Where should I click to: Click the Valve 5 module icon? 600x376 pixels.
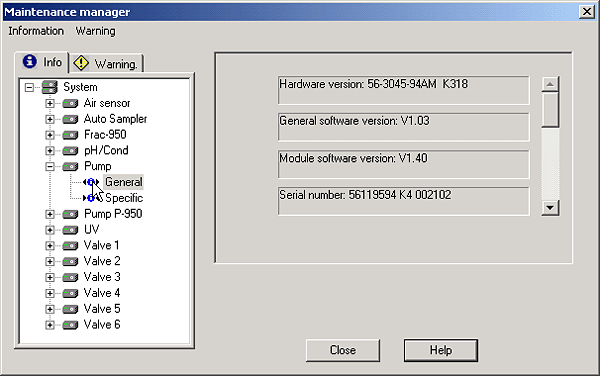[x=70, y=309]
